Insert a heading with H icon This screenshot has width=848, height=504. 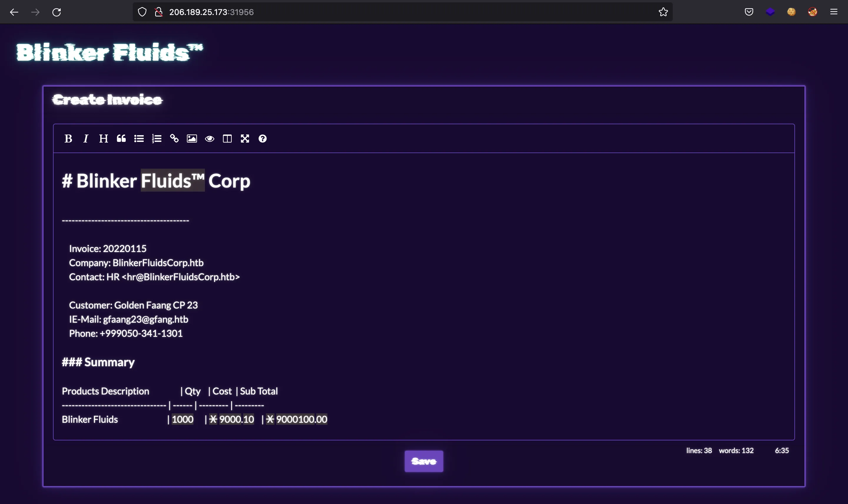[x=104, y=139]
